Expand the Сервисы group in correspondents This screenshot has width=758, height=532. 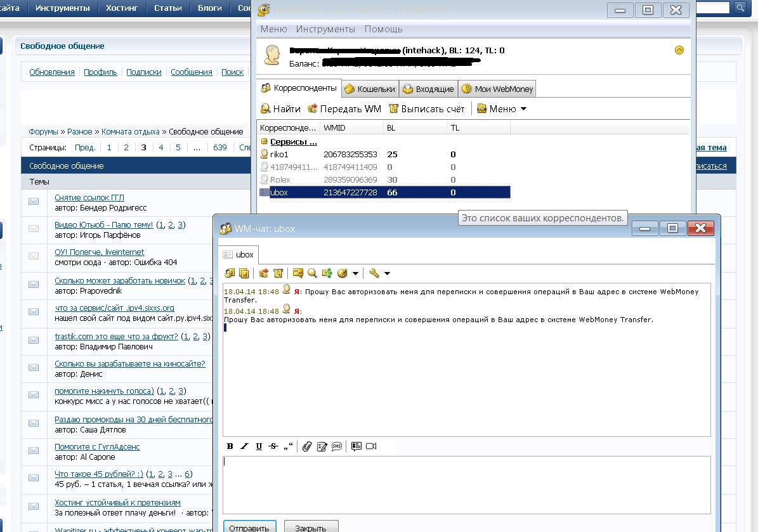[x=264, y=141]
